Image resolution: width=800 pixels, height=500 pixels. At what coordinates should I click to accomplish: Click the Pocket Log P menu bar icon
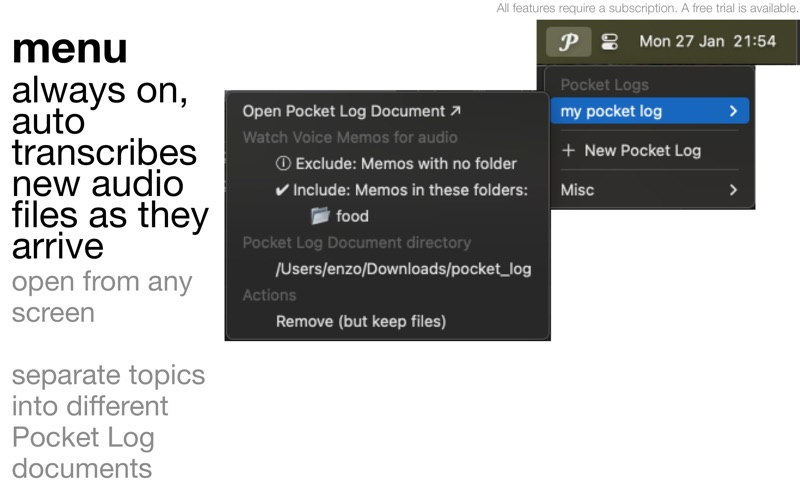tap(568, 42)
